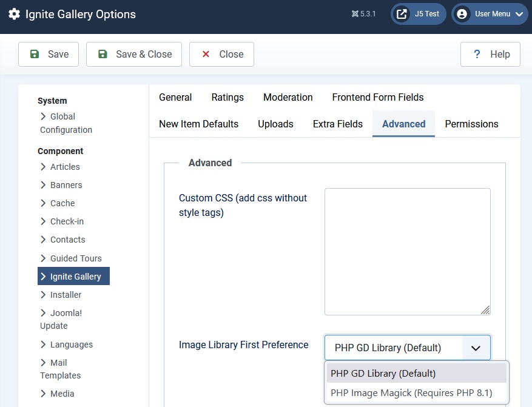Select Ignite Gallery in the sidebar

point(73,276)
